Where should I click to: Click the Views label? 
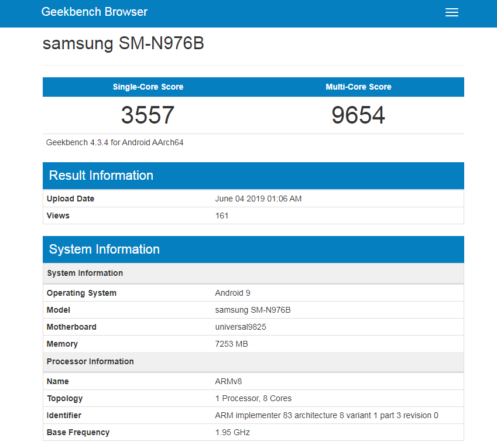[58, 216]
